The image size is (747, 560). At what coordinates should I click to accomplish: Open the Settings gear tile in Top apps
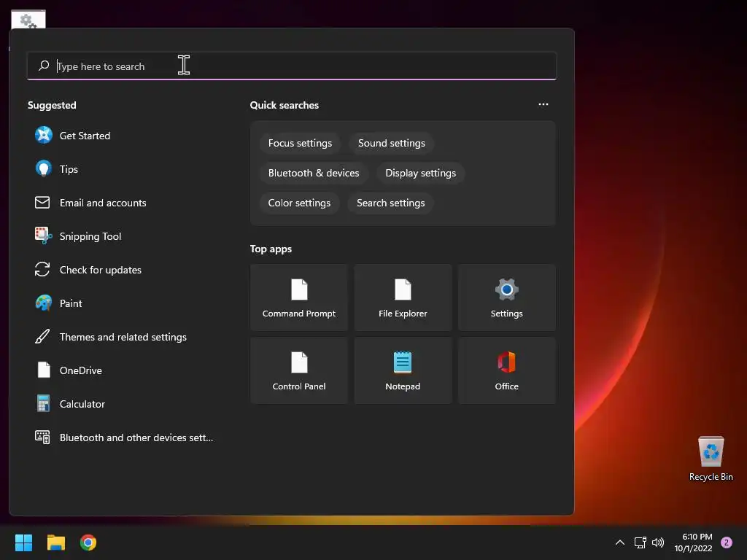[507, 297]
